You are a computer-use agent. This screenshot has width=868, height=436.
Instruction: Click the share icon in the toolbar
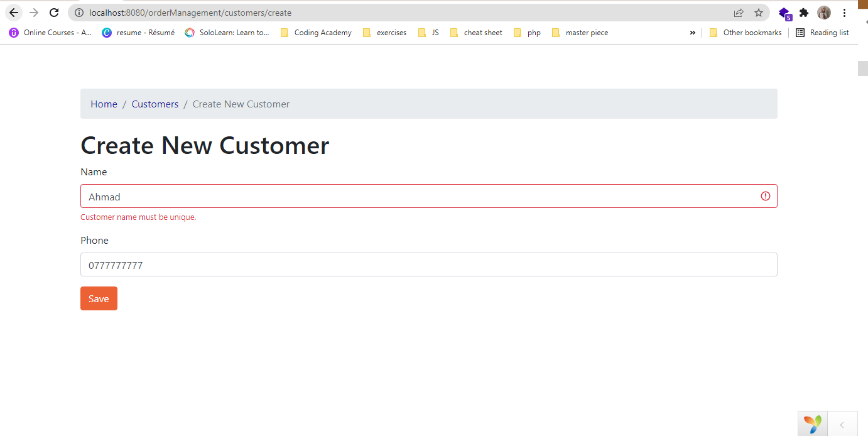[x=738, y=13]
